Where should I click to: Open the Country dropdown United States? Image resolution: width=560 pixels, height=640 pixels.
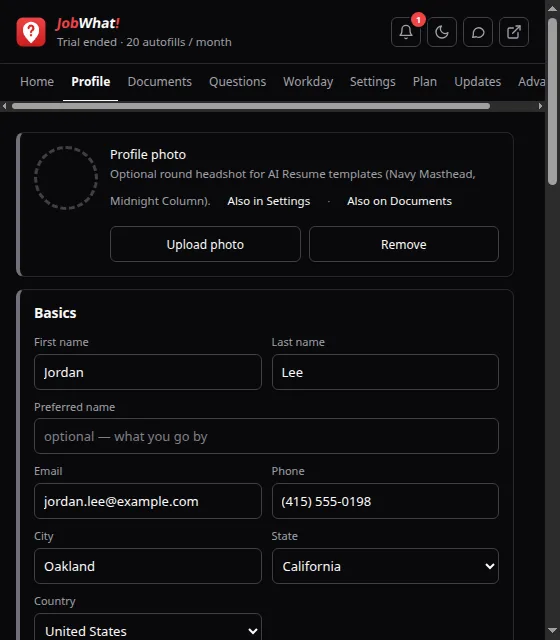[x=148, y=629]
